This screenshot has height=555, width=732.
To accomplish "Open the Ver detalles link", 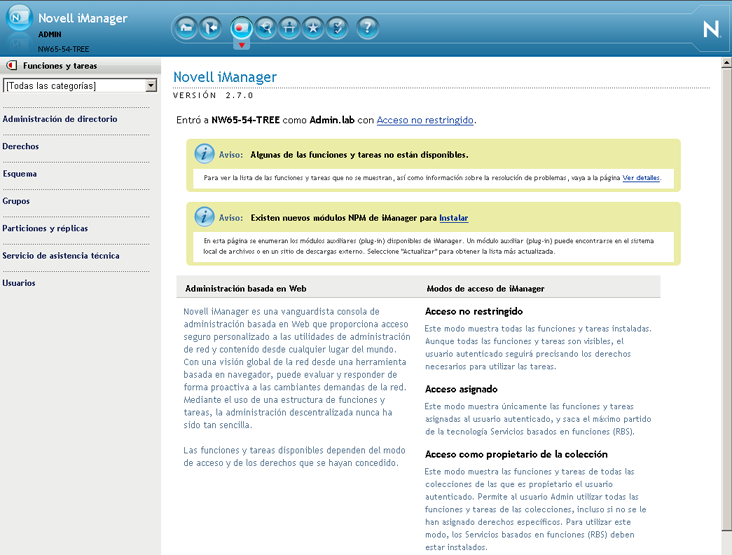I will [641, 178].
